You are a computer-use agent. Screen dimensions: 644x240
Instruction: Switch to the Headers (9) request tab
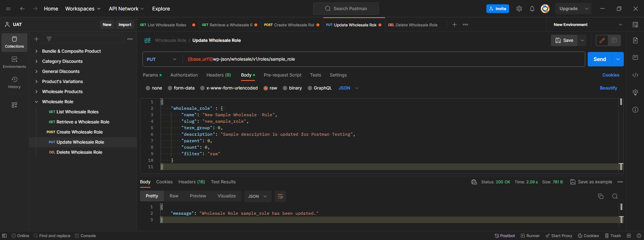pyautogui.click(x=219, y=75)
